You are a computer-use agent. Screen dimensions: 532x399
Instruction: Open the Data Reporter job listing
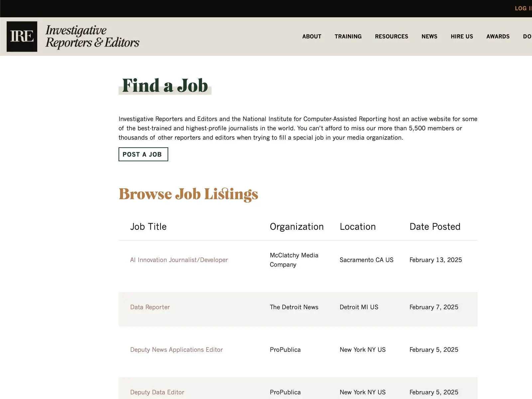(150, 307)
